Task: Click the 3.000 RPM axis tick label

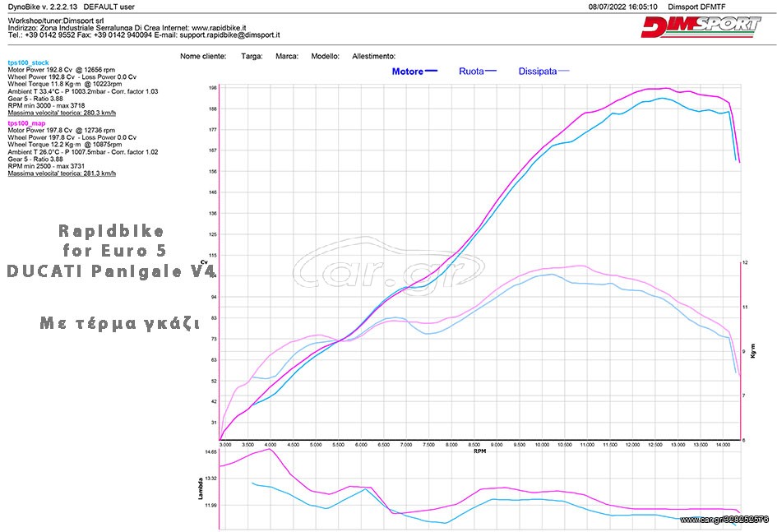Action: pyautogui.click(x=225, y=445)
